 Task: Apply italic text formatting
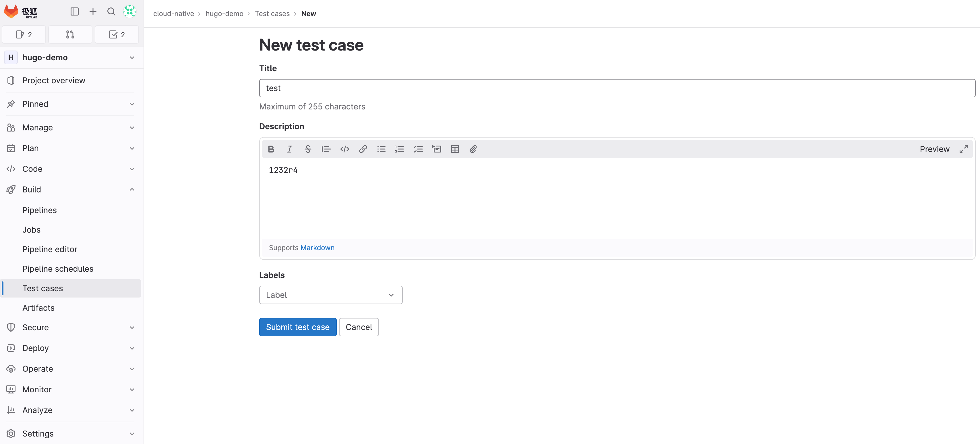pyautogui.click(x=289, y=149)
